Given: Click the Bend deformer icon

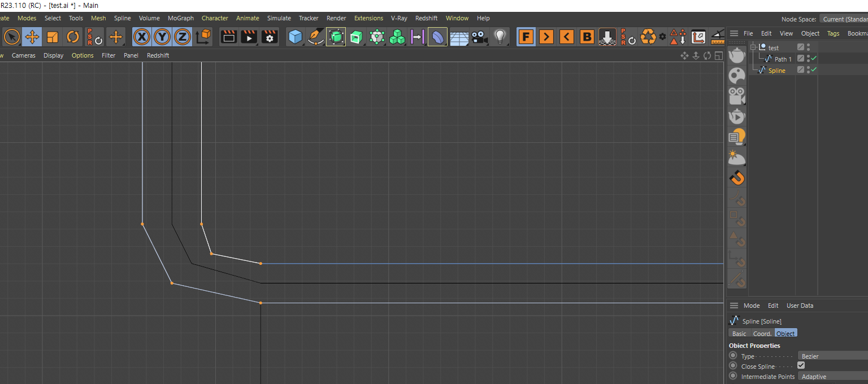Looking at the screenshot, I should 438,37.
